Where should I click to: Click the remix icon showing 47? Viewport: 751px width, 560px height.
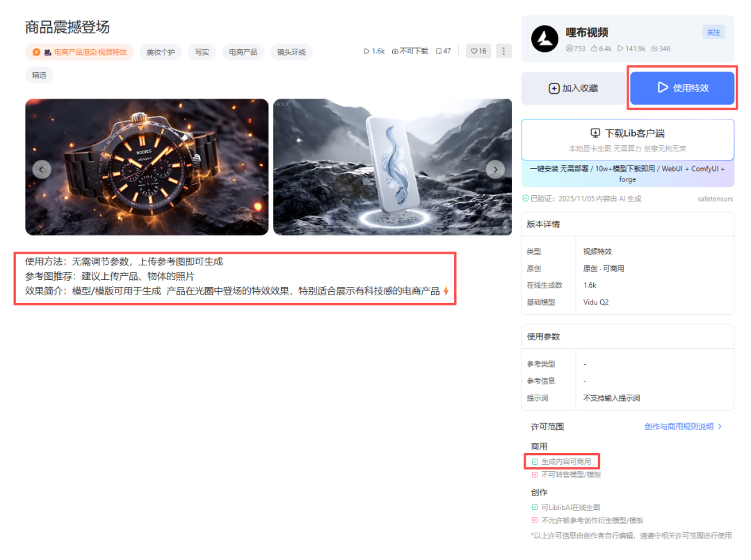pyautogui.click(x=439, y=51)
